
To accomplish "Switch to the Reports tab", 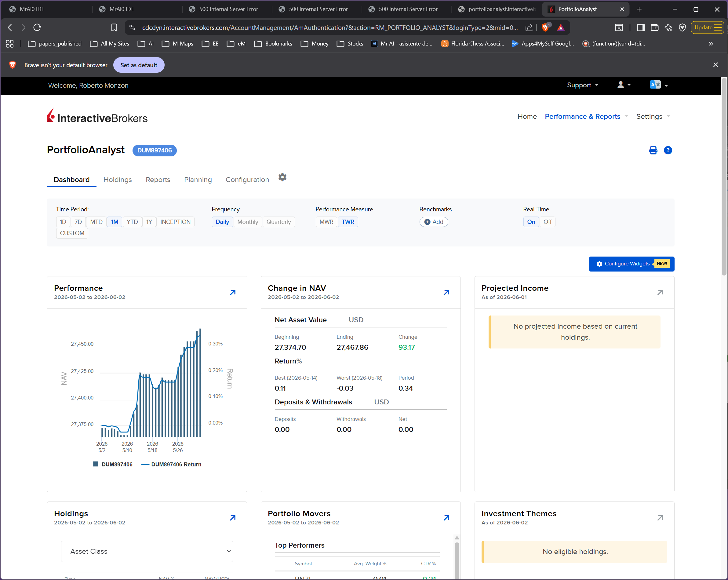I will (158, 179).
